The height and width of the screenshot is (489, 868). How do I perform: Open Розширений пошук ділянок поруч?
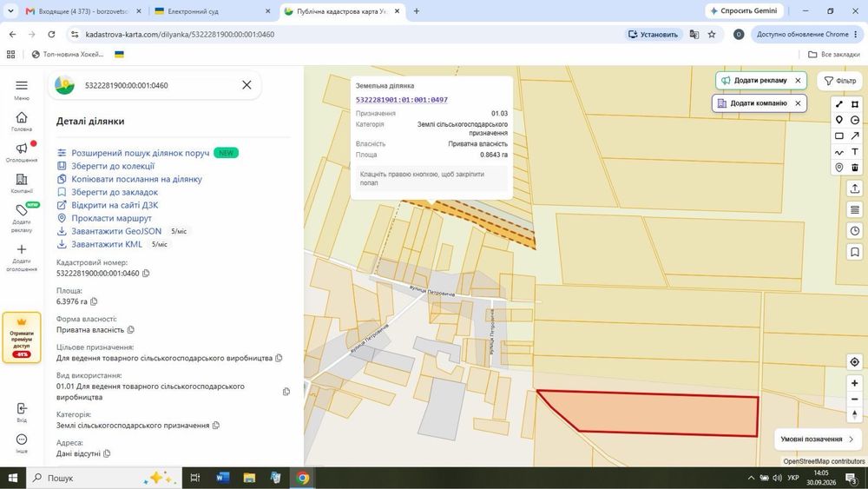[x=140, y=153]
